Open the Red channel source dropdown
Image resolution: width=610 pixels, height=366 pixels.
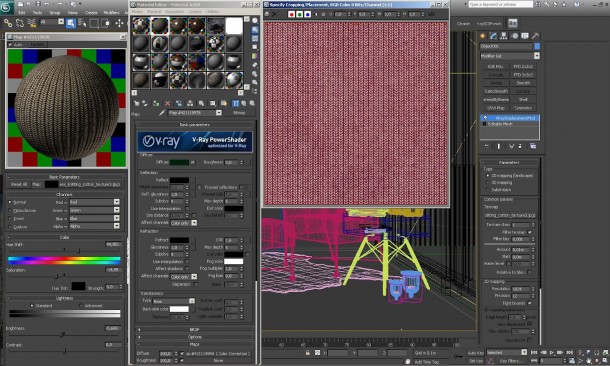point(93,202)
